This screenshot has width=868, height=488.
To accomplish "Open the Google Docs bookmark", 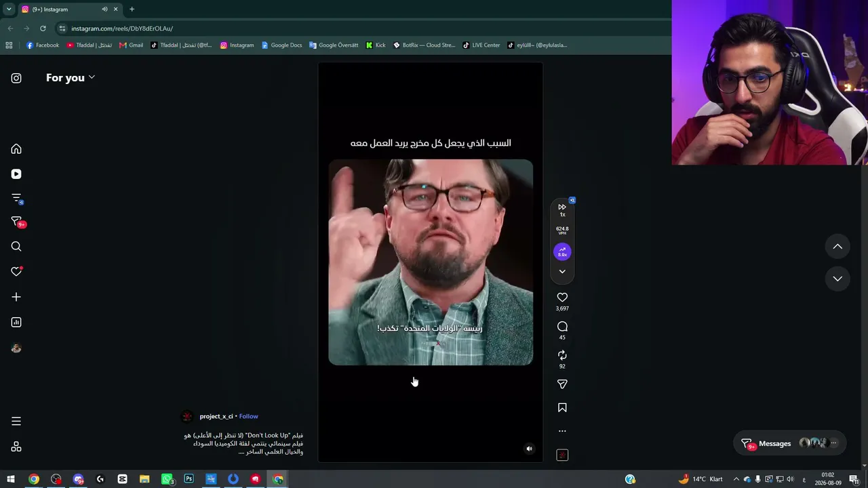I will (x=281, y=45).
